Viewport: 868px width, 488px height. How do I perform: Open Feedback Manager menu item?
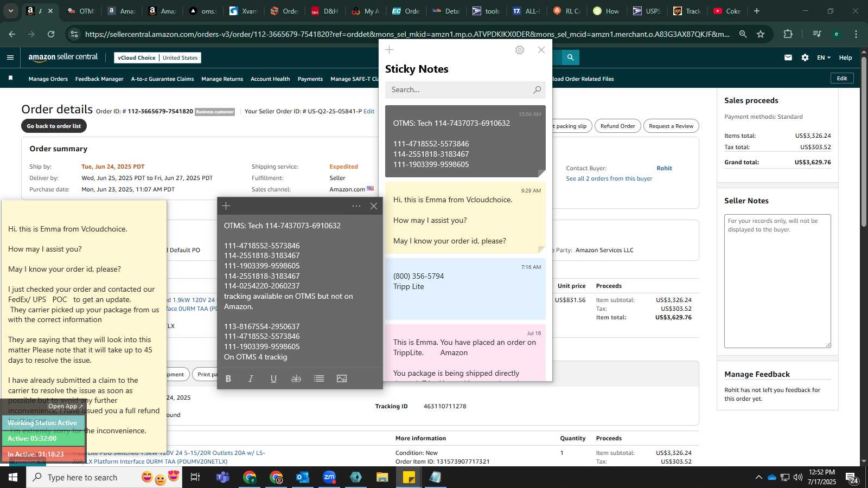click(99, 79)
